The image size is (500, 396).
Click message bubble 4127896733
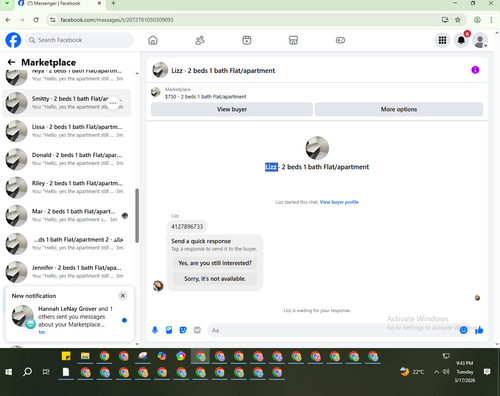(187, 227)
